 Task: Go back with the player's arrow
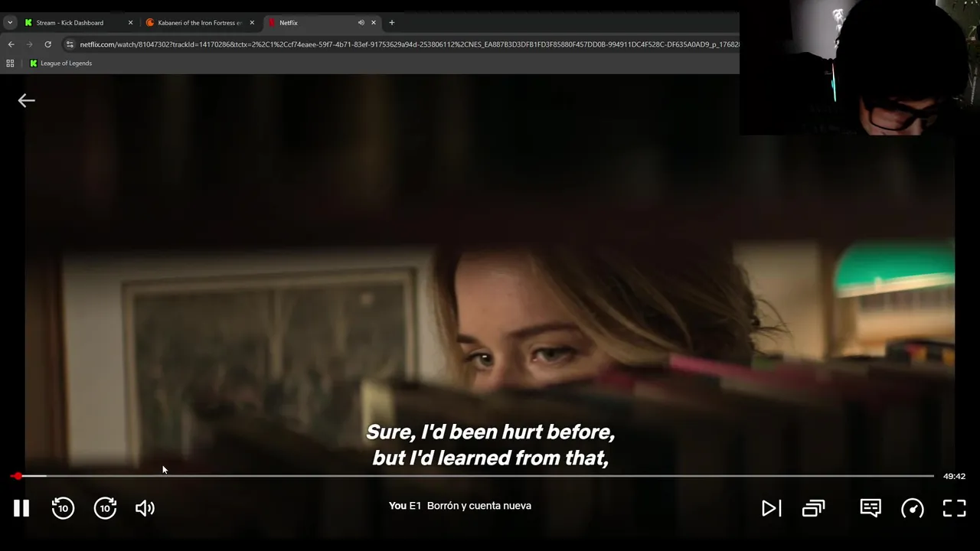pyautogui.click(x=26, y=100)
